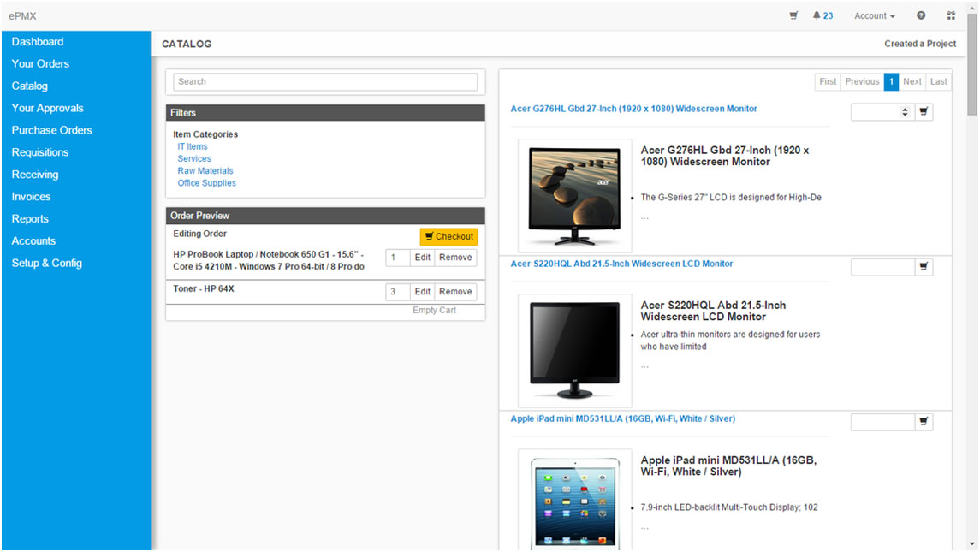Viewport: 980px width, 552px height.
Task: Click the Apple iPad mini thumbnail
Action: click(575, 500)
